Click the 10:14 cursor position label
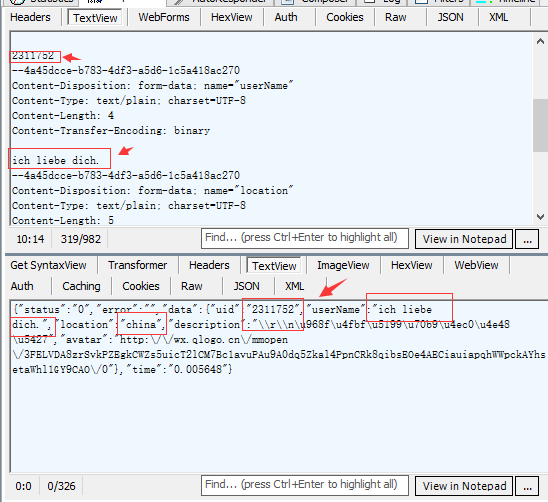 tap(30, 239)
